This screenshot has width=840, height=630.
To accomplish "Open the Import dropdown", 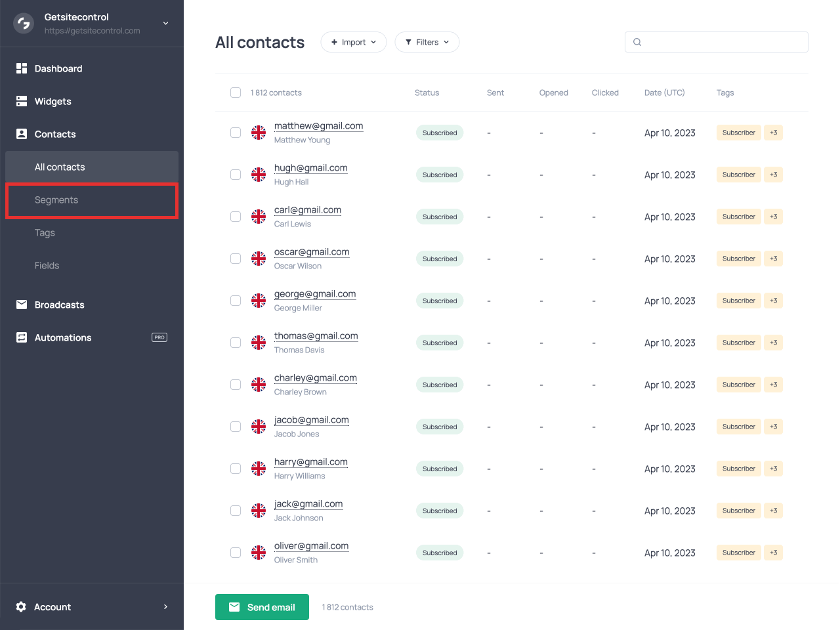I will tap(354, 42).
